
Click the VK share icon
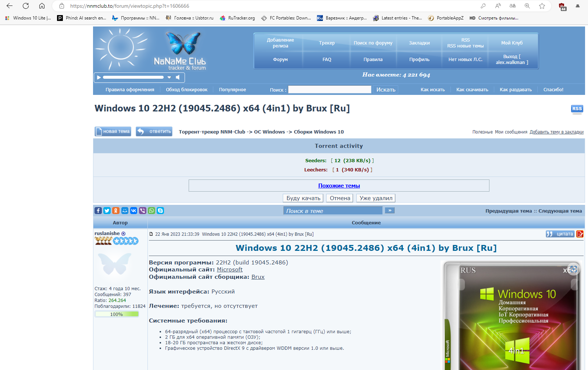[133, 211]
